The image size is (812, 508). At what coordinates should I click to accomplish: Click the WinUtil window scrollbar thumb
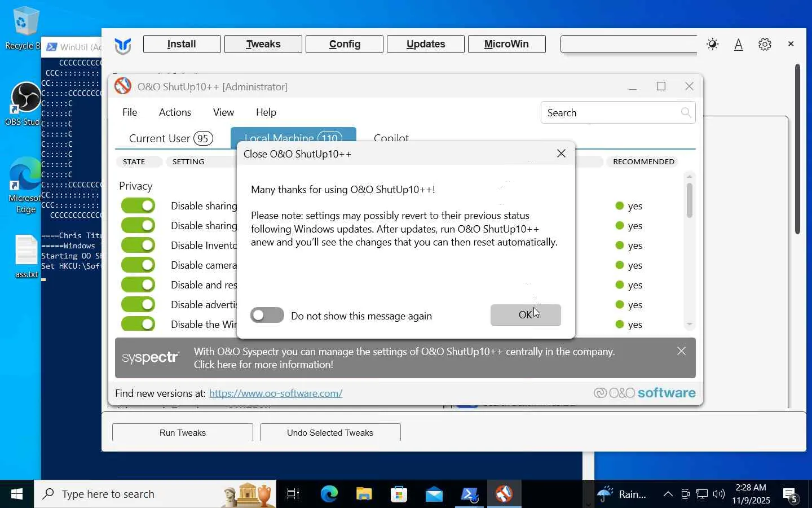[797, 149]
